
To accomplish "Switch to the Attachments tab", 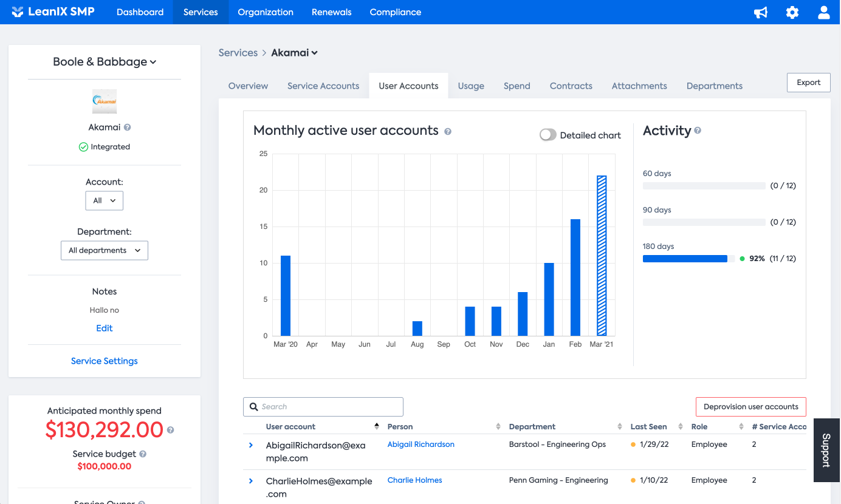I will (639, 86).
